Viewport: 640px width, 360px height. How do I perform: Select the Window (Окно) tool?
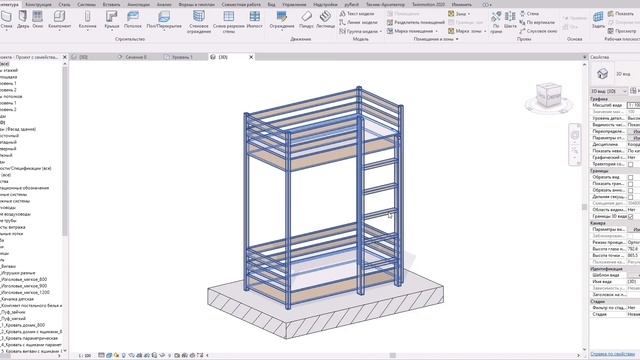tap(38, 19)
